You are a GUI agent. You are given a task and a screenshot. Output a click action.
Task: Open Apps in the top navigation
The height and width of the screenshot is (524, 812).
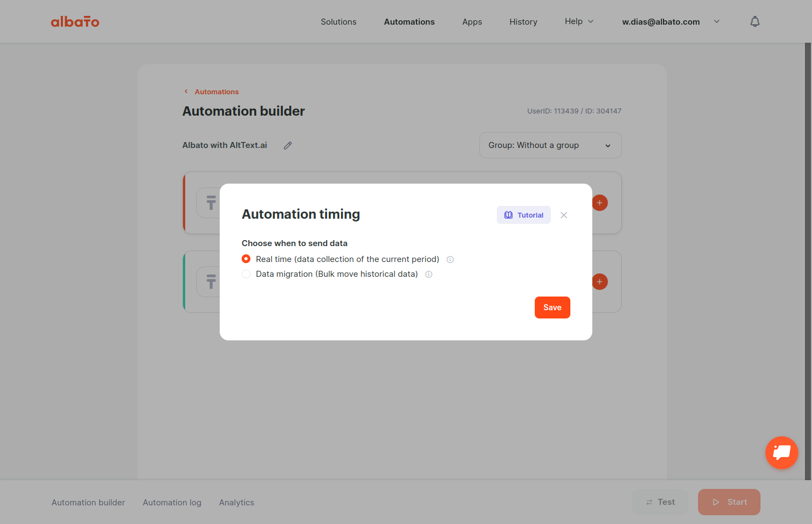[x=472, y=22]
